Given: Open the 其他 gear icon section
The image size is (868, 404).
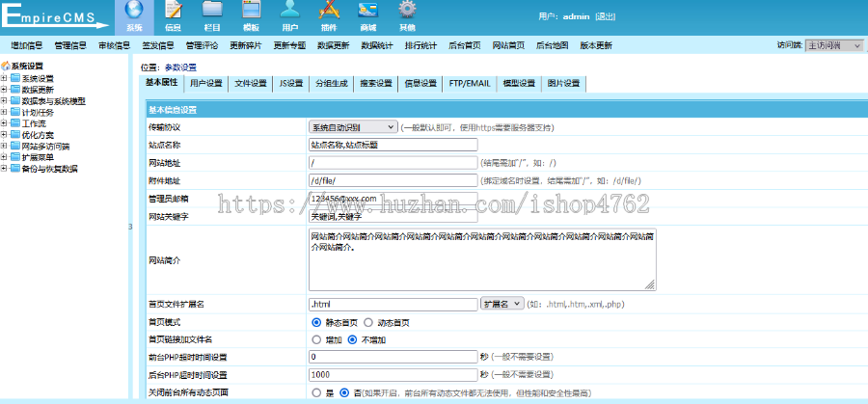Looking at the screenshot, I should point(407,10).
